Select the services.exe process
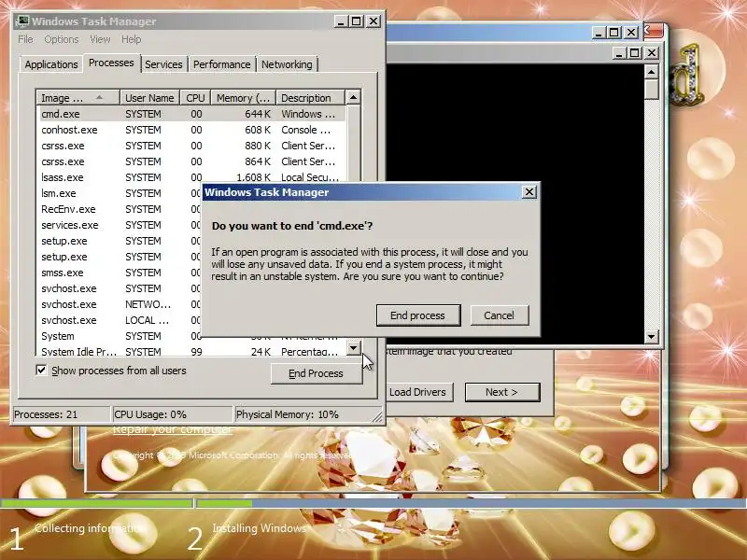 click(120, 225)
